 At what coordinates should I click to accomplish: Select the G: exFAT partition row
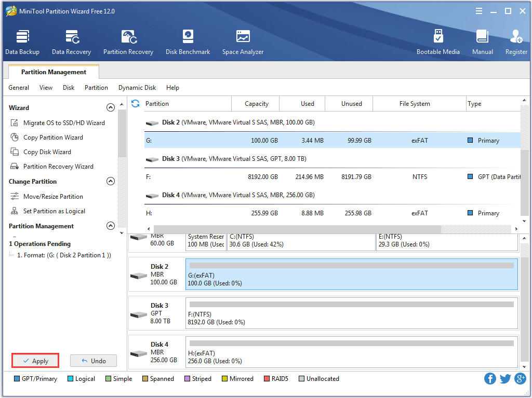(x=332, y=140)
